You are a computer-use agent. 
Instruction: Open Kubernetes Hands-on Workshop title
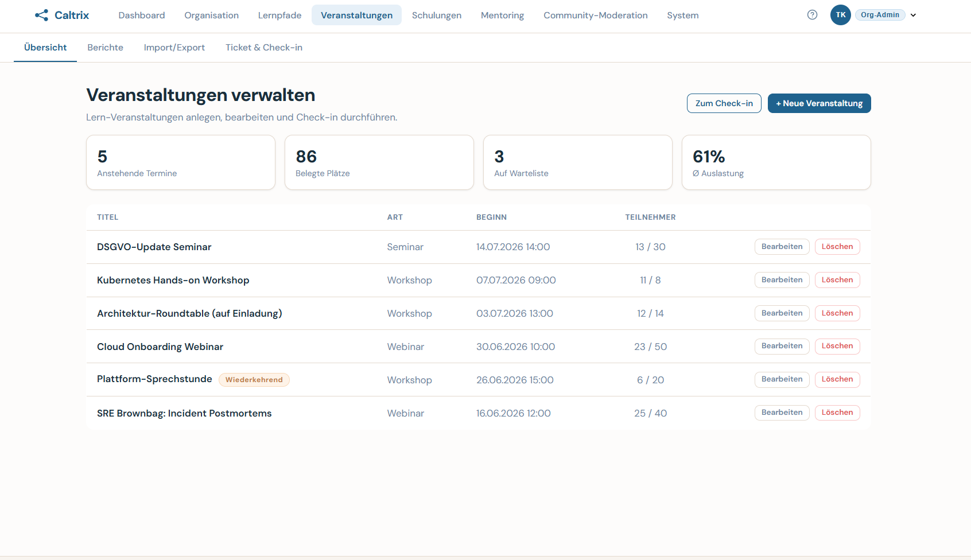(x=173, y=280)
